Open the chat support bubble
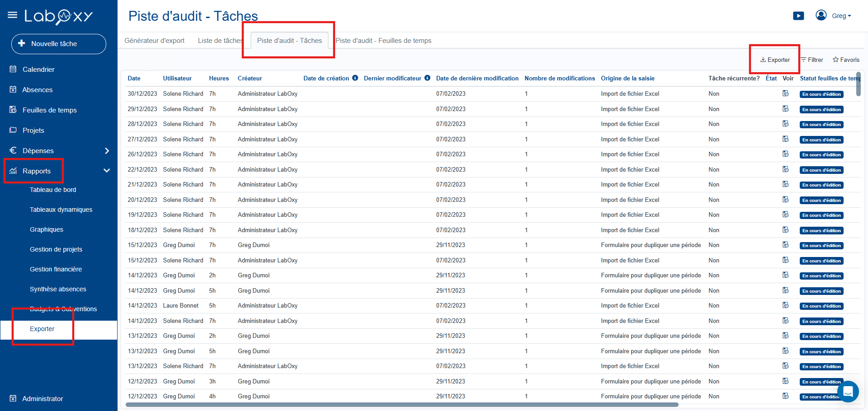868x411 pixels. point(848,391)
